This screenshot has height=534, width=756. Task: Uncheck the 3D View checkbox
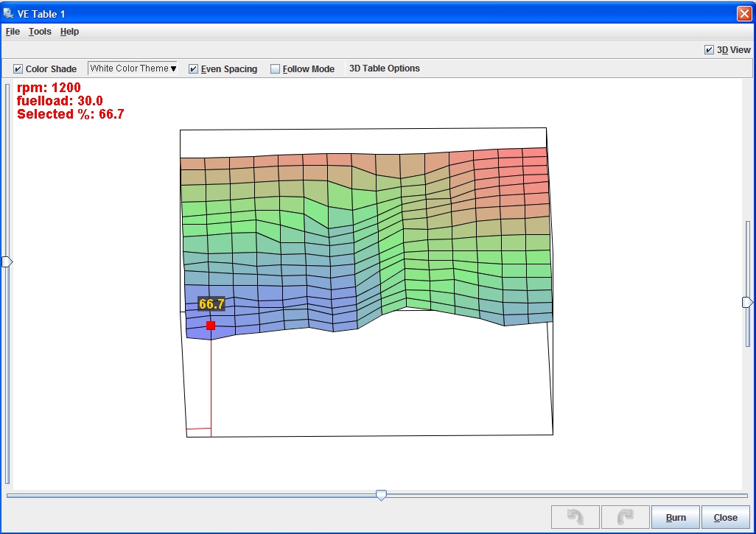(x=709, y=50)
